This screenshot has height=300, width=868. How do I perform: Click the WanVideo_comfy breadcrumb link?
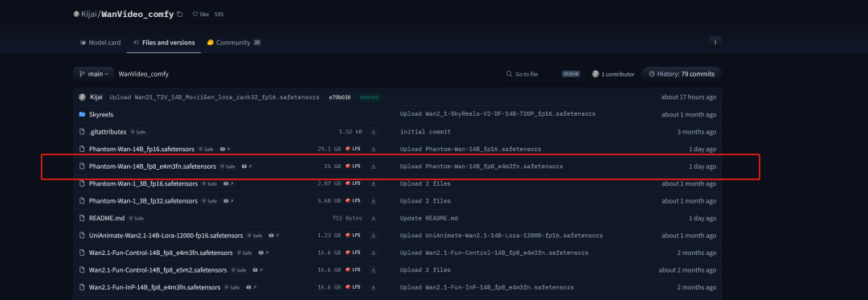coord(143,74)
